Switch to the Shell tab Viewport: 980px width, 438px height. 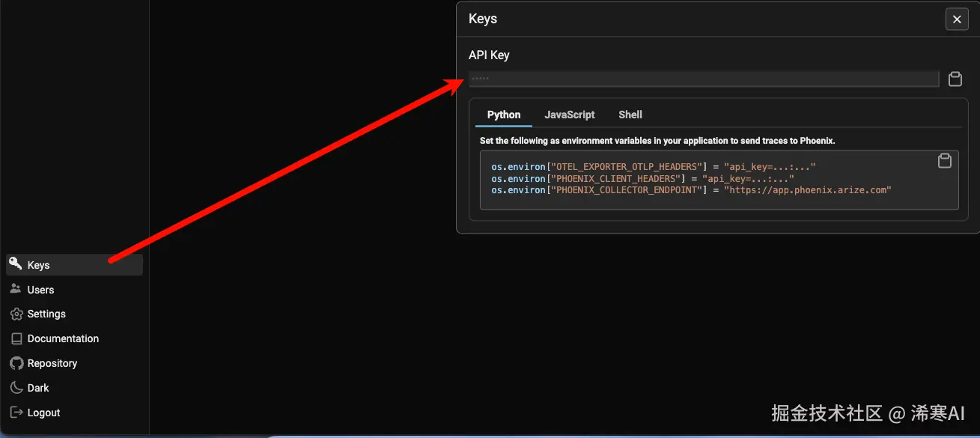(x=630, y=115)
